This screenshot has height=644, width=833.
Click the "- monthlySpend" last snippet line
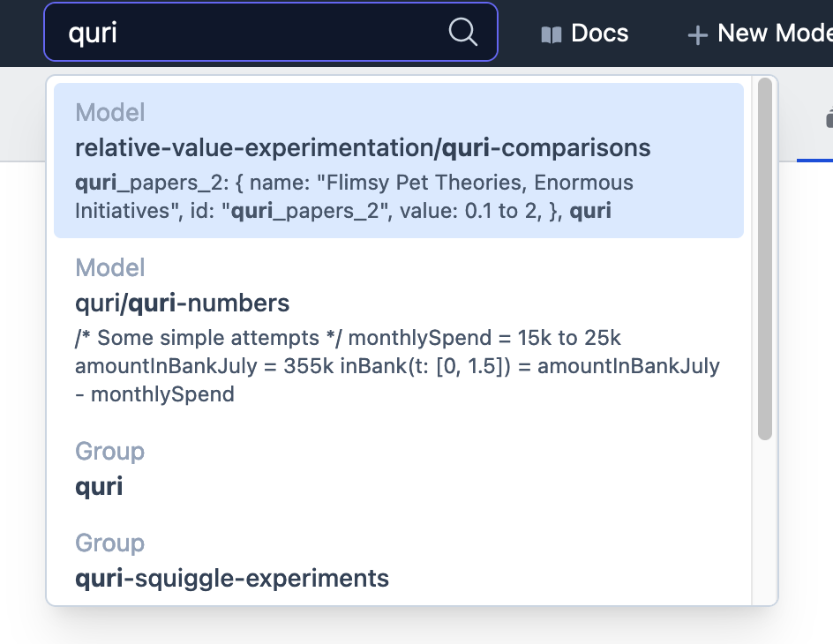pyautogui.click(x=154, y=394)
